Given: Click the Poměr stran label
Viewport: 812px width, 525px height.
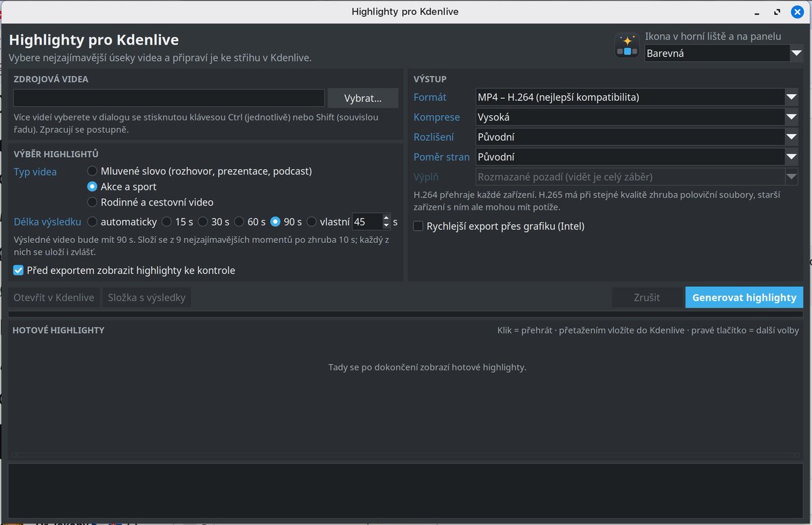Looking at the screenshot, I should pos(441,157).
